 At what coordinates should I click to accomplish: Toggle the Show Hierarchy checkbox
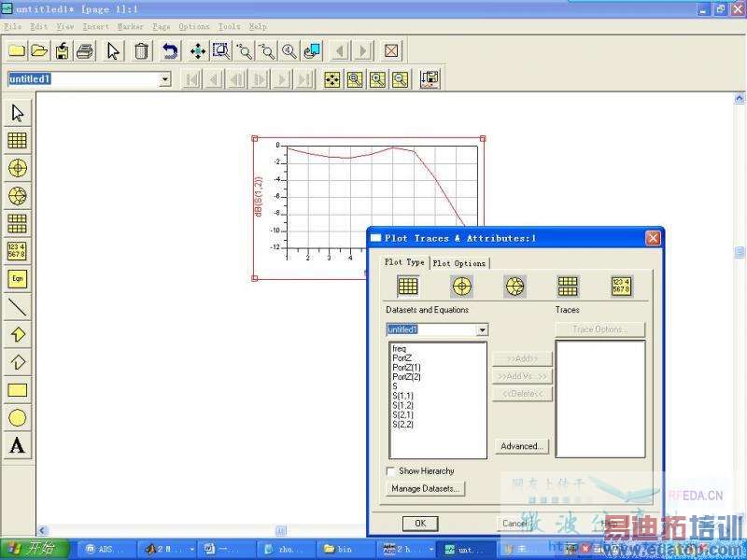390,471
